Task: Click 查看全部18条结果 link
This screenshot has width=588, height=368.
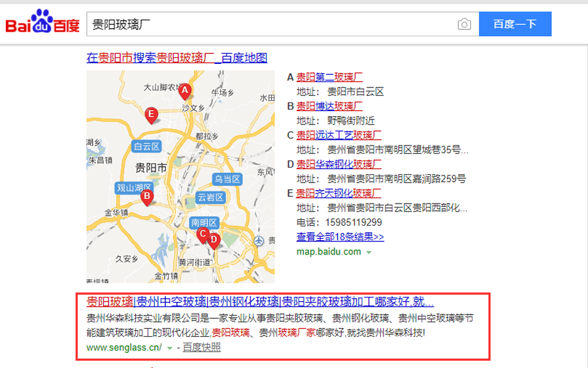Action: click(x=340, y=237)
